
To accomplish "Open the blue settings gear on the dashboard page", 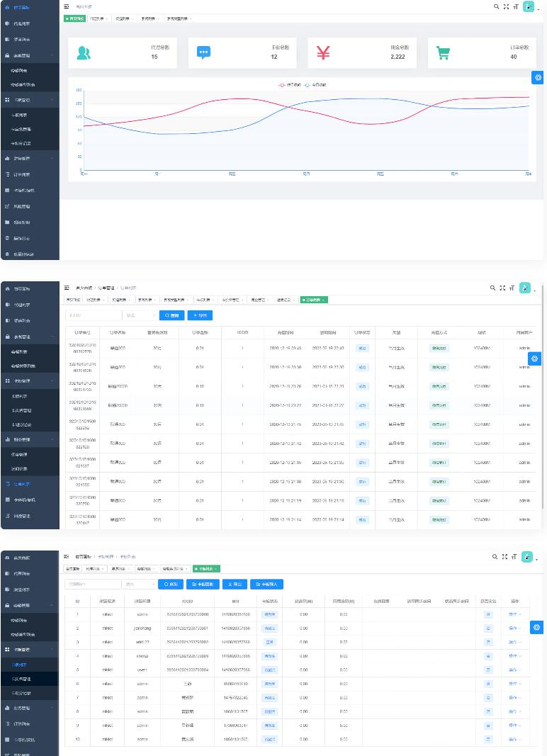I will click(537, 77).
